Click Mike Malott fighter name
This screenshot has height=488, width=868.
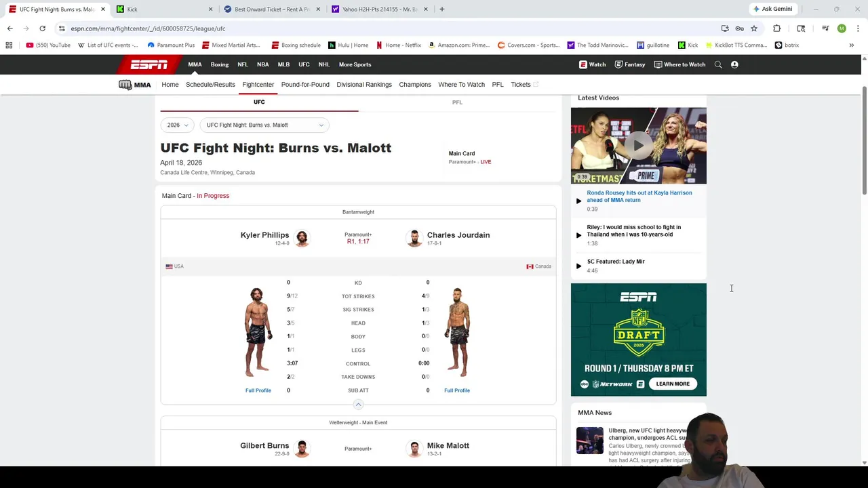click(448, 446)
